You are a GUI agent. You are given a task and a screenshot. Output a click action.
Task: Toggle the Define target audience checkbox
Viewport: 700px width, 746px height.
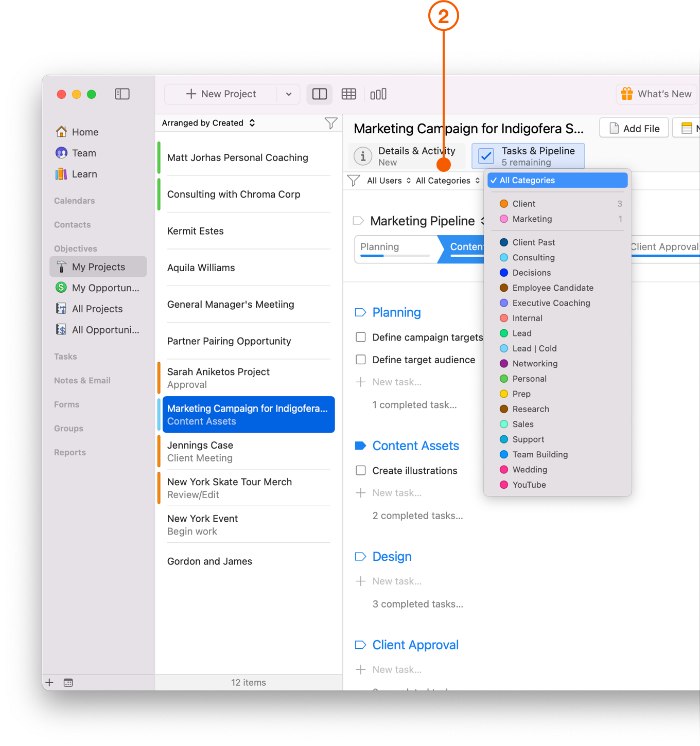tap(360, 360)
